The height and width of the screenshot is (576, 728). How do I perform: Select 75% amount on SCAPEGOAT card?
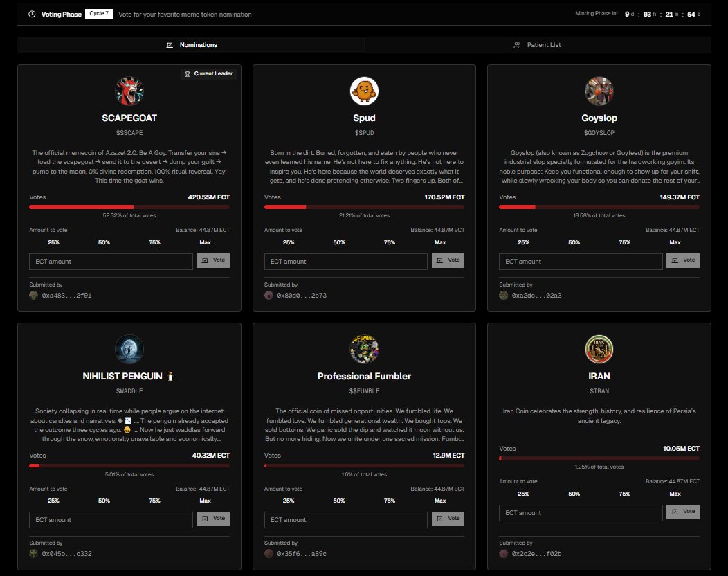(154, 242)
